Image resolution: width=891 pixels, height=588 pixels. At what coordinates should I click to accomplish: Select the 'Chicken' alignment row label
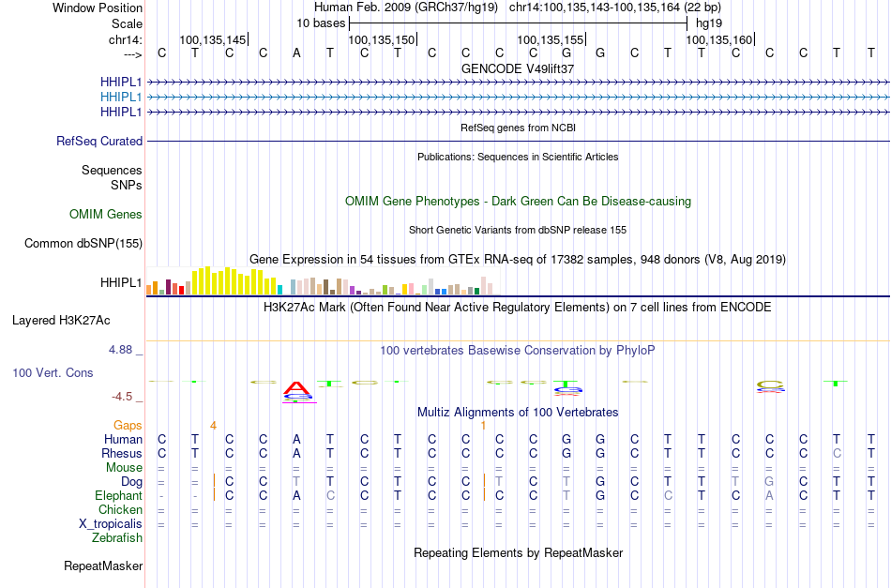120,509
